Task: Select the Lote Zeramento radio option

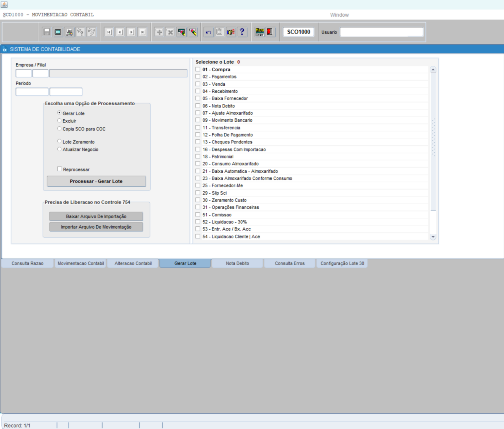Action: click(x=59, y=142)
